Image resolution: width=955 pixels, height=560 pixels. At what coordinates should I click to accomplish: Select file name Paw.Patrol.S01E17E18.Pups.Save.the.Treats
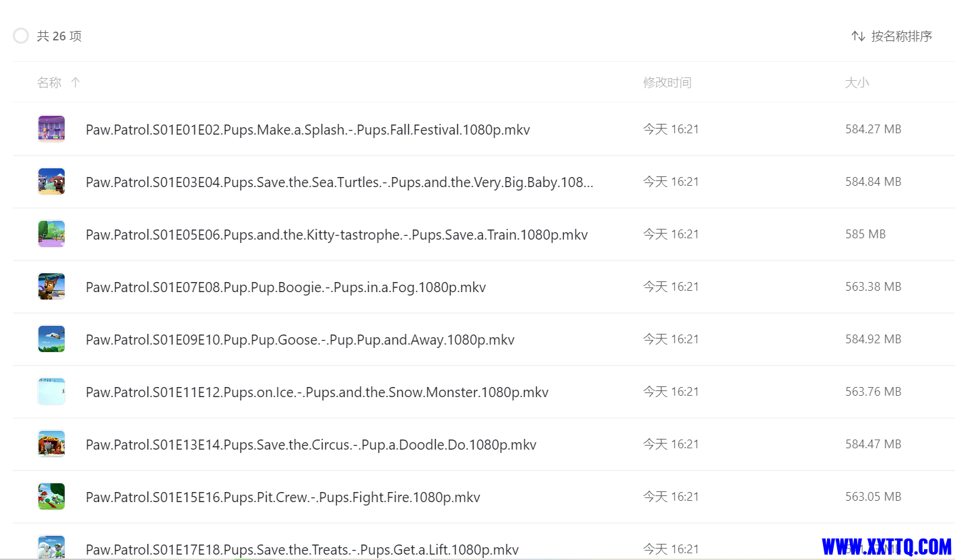[302, 549]
